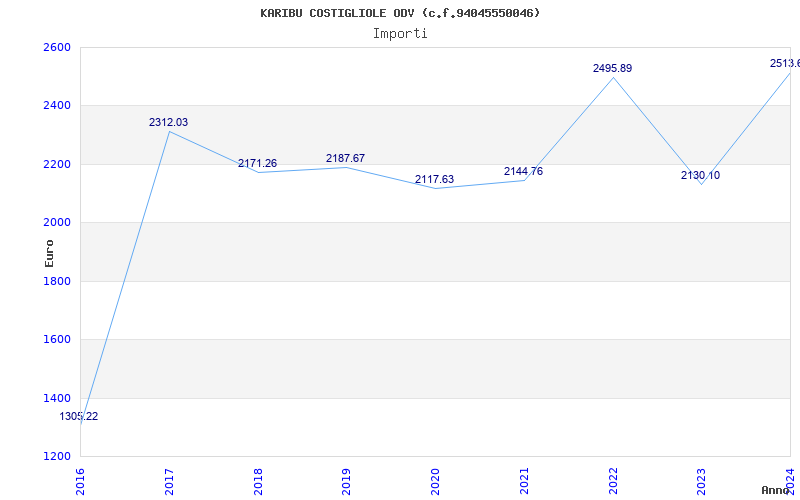
Task: Select the 2171.26 data label
Action: (257, 164)
